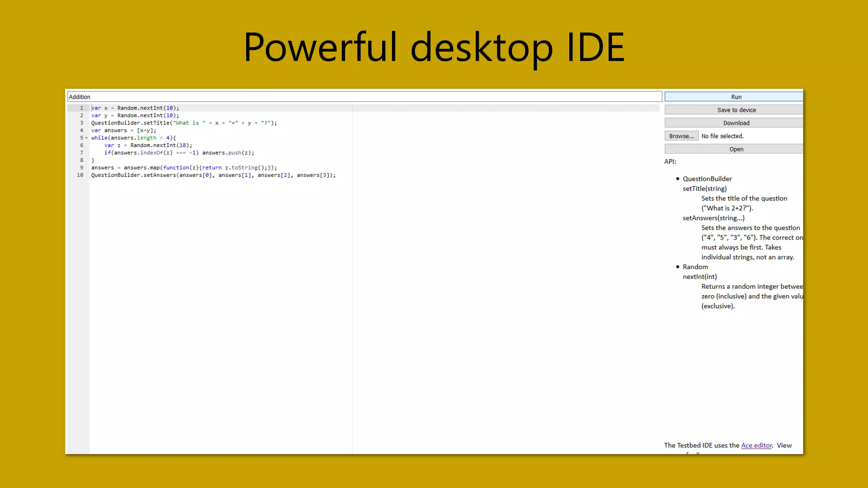Click 'var z = Random.nextInt(18);' line
The image size is (868, 488).
(x=148, y=145)
